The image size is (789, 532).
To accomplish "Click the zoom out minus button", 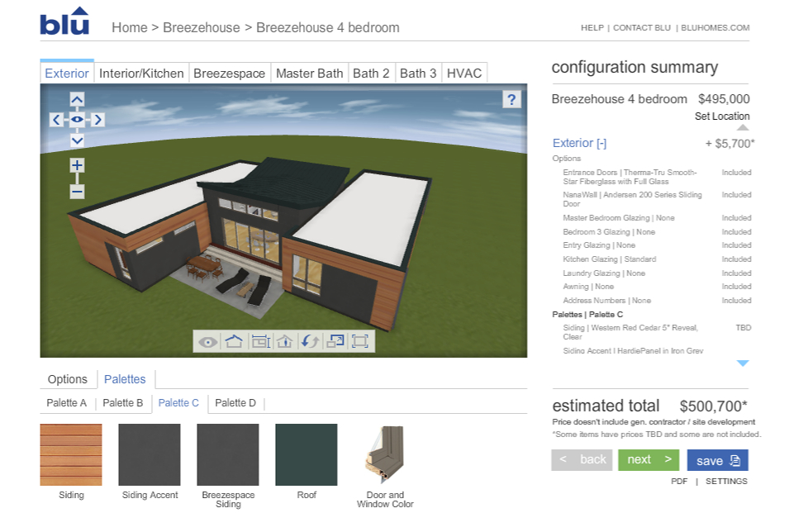I will click(77, 192).
